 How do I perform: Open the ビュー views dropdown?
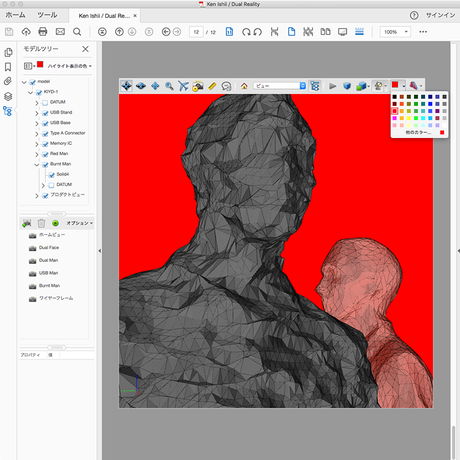pos(279,86)
